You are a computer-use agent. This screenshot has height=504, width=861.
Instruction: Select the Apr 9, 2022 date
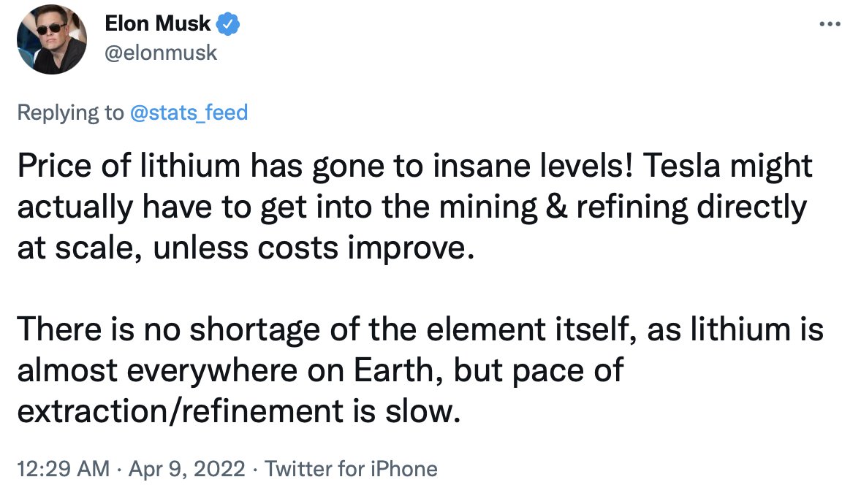[x=188, y=468]
